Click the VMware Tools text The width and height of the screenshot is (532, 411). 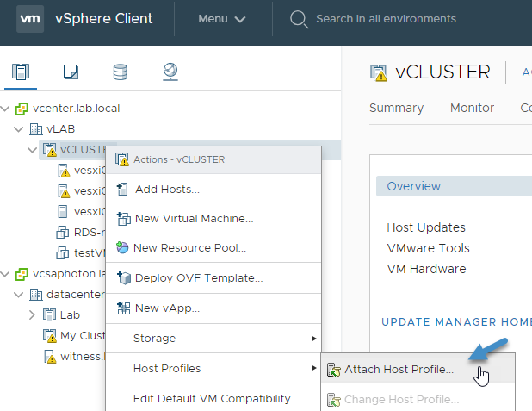[x=428, y=248]
